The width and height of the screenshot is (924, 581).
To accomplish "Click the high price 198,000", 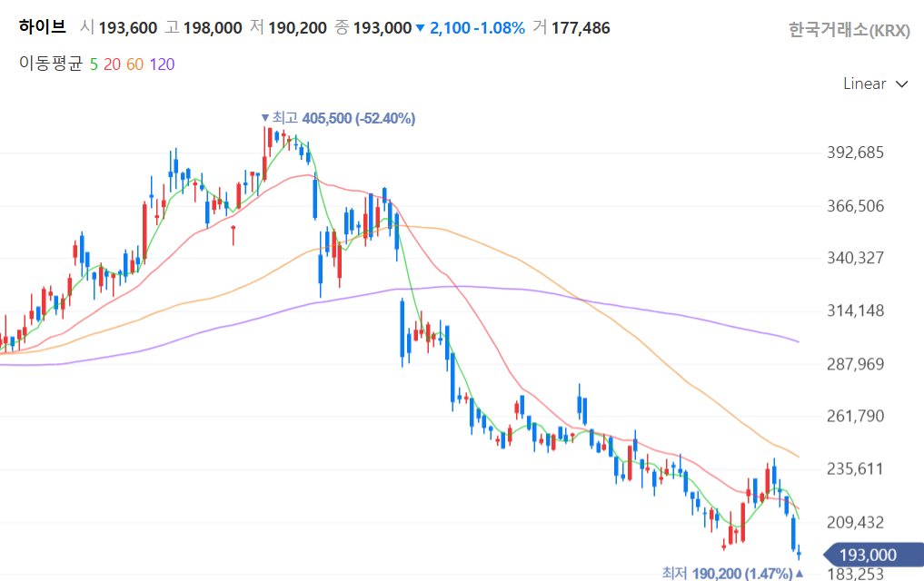I will point(213,27).
